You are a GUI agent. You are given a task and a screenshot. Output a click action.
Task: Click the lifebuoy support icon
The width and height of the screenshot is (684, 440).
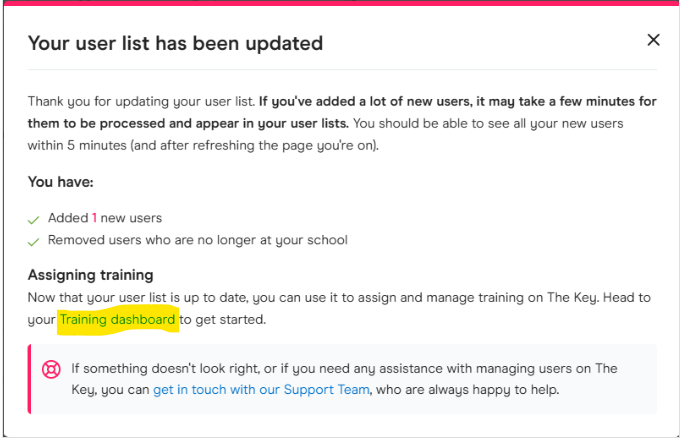[x=51, y=370]
